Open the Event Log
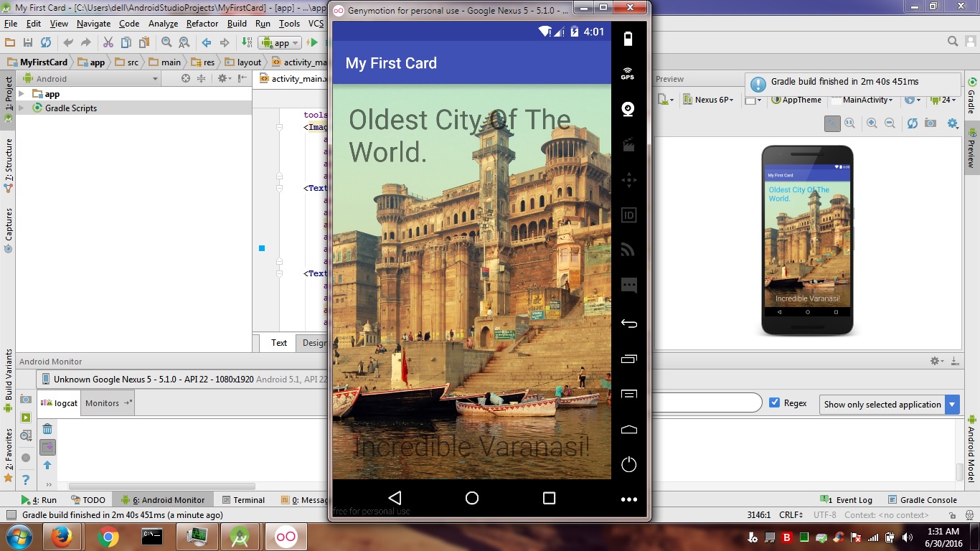Viewport: 980px width, 551px height. pos(846,500)
